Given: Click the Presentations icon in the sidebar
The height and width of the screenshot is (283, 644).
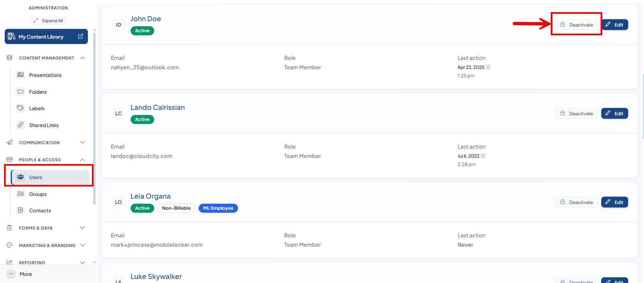Looking at the screenshot, I should 21,75.
